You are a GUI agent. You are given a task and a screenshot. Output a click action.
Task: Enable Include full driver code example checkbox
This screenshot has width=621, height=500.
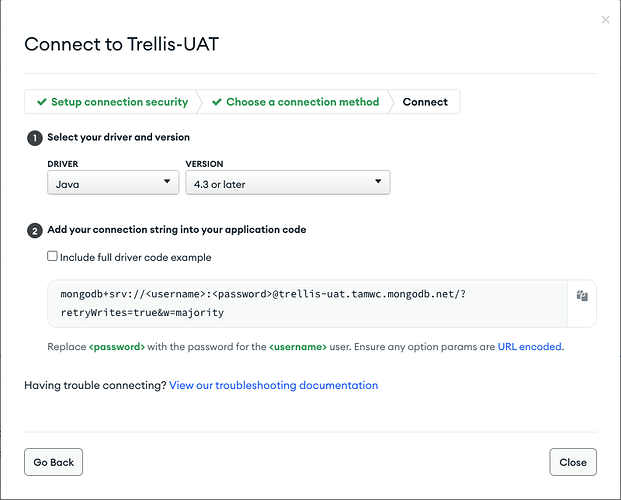pos(52,257)
